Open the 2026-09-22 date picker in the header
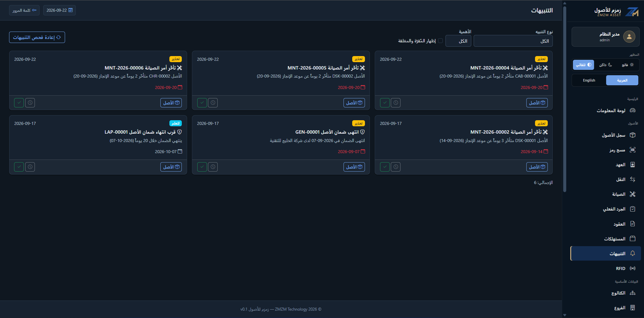The height and width of the screenshot is (318, 644). 59,10
